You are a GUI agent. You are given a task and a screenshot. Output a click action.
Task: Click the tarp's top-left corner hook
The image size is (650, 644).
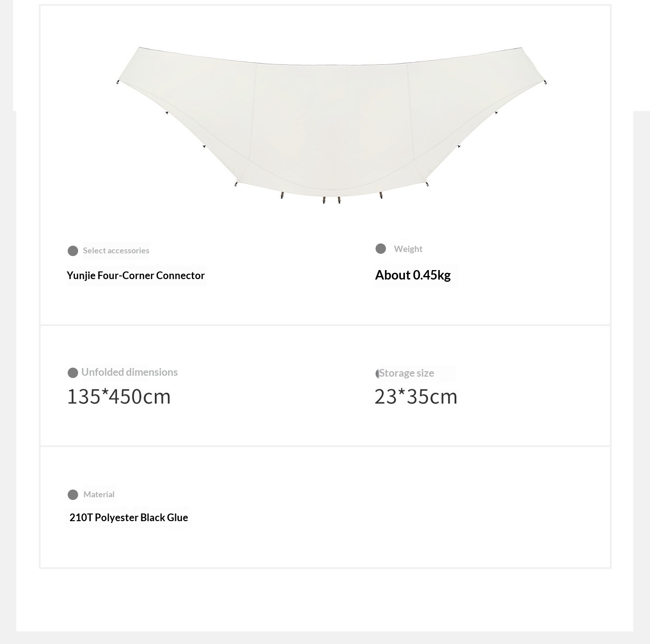[x=118, y=82]
